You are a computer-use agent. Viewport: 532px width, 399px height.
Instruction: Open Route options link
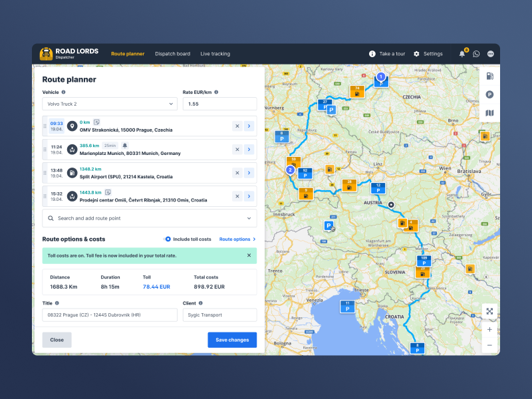coord(237,239)
